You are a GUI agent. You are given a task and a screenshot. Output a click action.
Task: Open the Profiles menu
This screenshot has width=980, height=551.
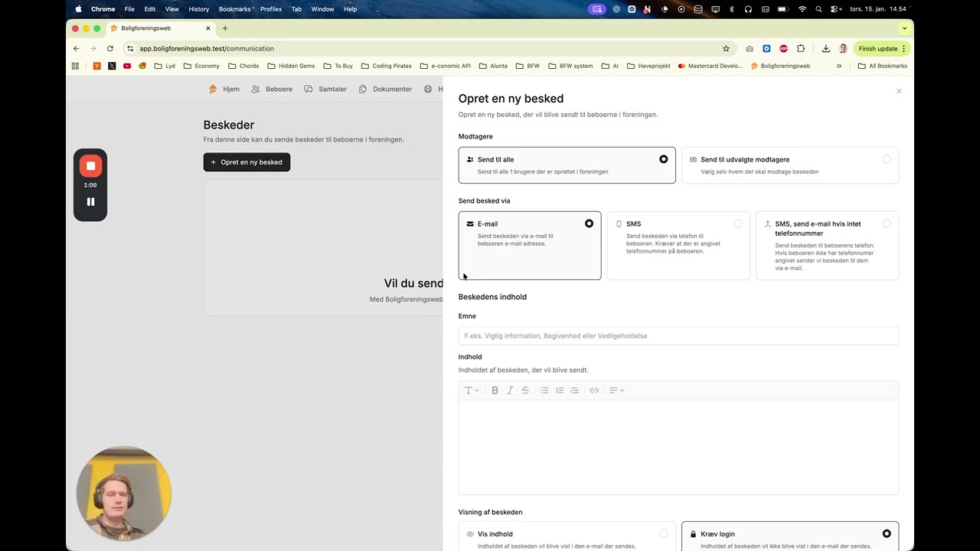point(271,9)
